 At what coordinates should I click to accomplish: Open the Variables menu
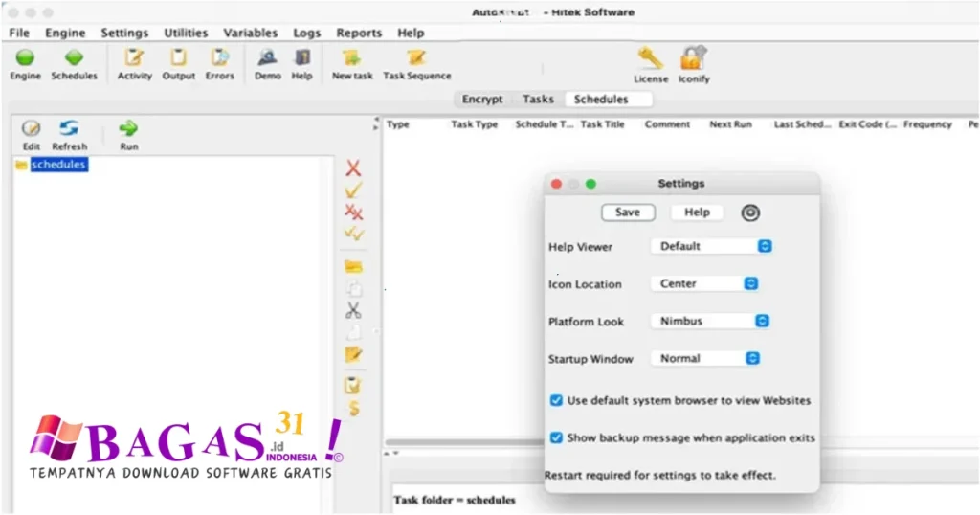click(250, 34)
